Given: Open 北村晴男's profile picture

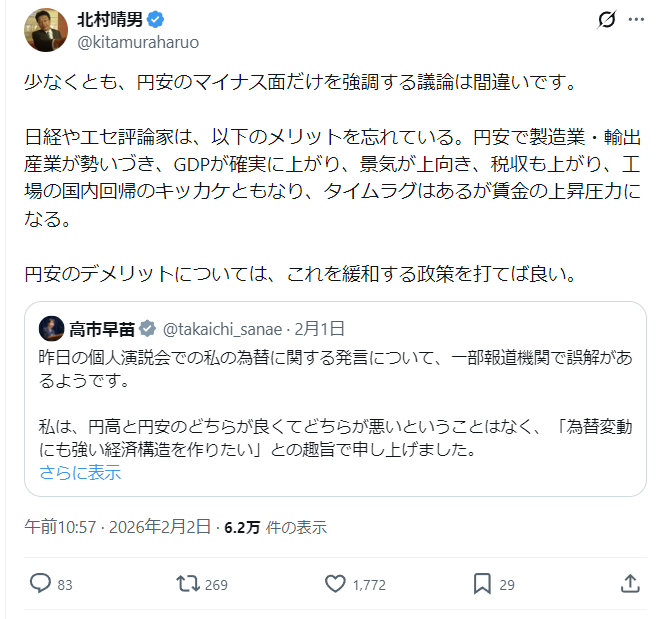Looking at the screenshot, I should [x=45, y=30].
